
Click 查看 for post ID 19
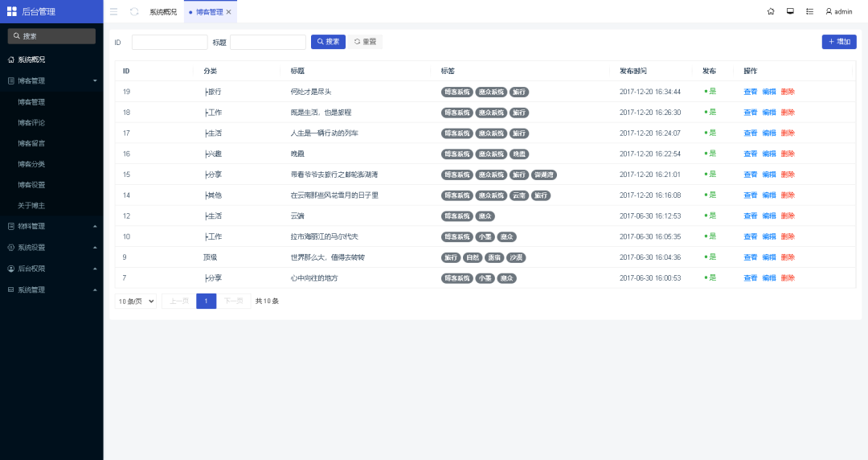click(750, 92)
